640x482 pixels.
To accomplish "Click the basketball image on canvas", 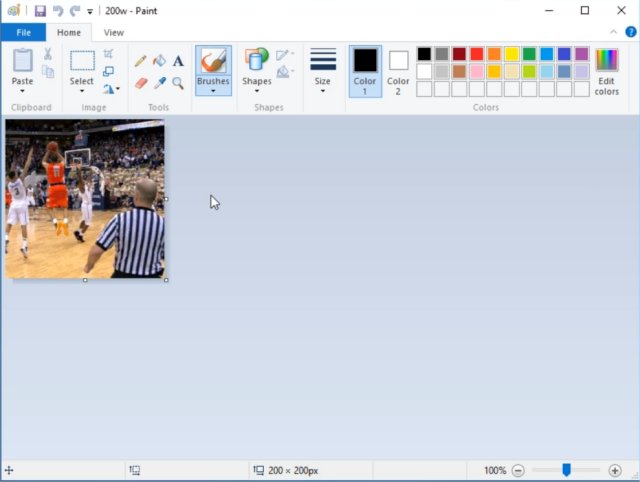I will pos(85,199).
